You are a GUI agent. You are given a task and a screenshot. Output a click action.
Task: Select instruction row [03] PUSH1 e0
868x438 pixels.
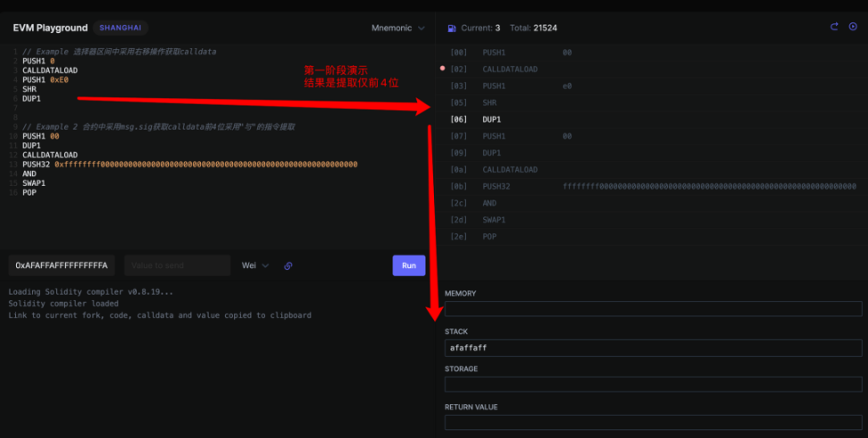pyautogui.click(x=652, y=86)
